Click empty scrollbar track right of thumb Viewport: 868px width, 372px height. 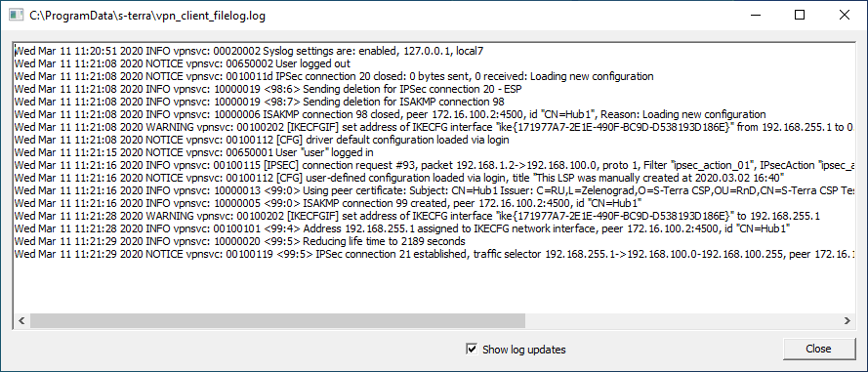tap(682, 320)
